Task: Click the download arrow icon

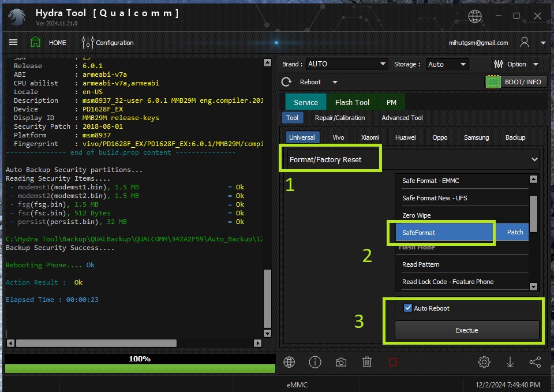Action: tap(510, 362)
